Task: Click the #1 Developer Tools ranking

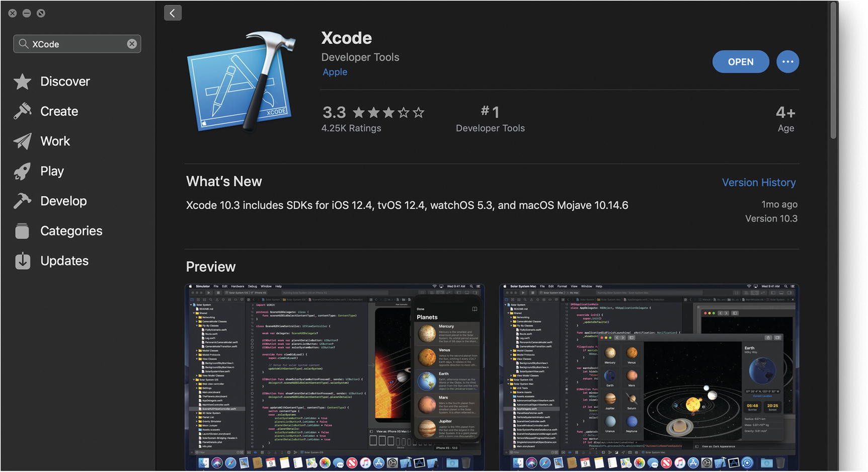Action: pyautogui.click(x=490, y=119)
